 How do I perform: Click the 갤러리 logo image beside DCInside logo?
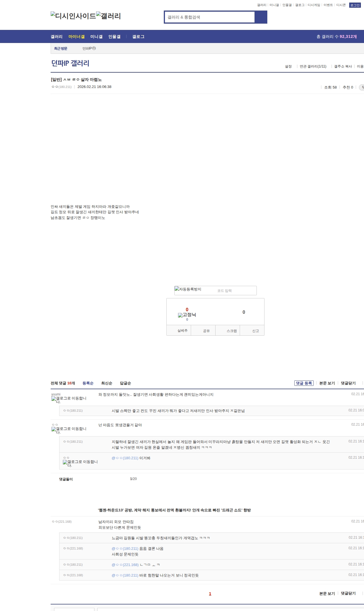coord(109,16)
